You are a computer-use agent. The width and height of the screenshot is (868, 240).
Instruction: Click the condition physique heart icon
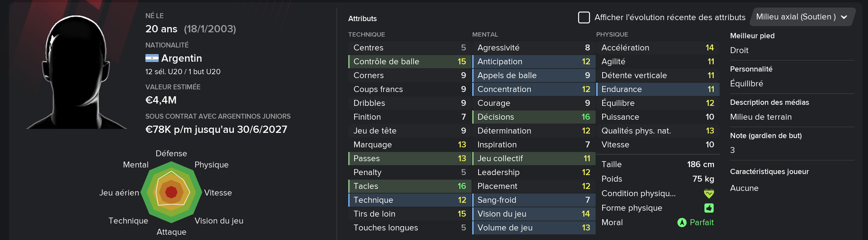(x=709, y=194)
